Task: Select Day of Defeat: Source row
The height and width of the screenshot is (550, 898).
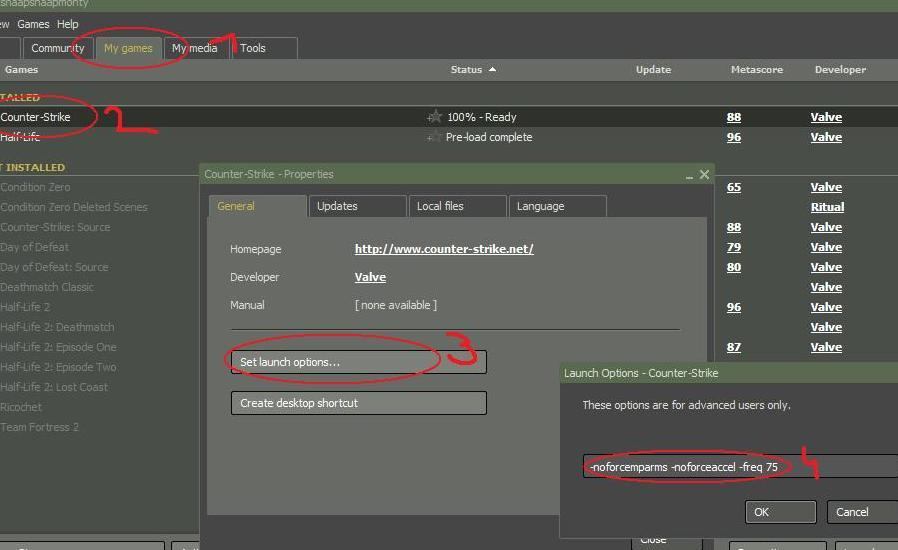Action: click(54, 267)
